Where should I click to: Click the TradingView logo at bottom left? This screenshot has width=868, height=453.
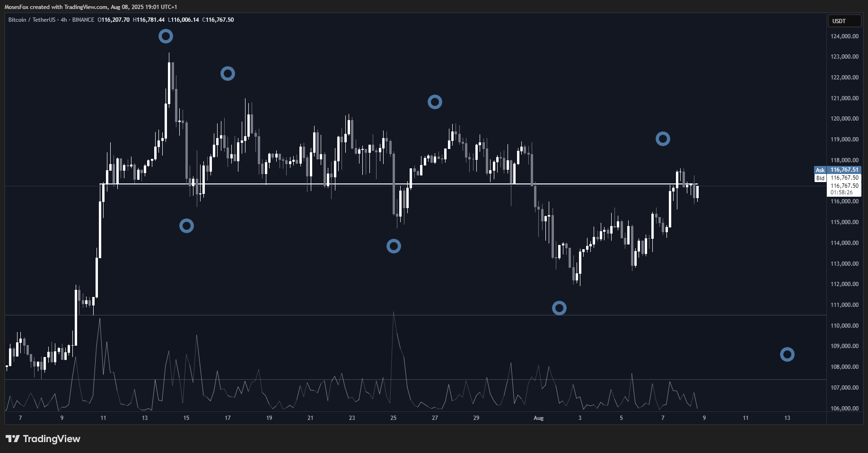click(43, 439)
